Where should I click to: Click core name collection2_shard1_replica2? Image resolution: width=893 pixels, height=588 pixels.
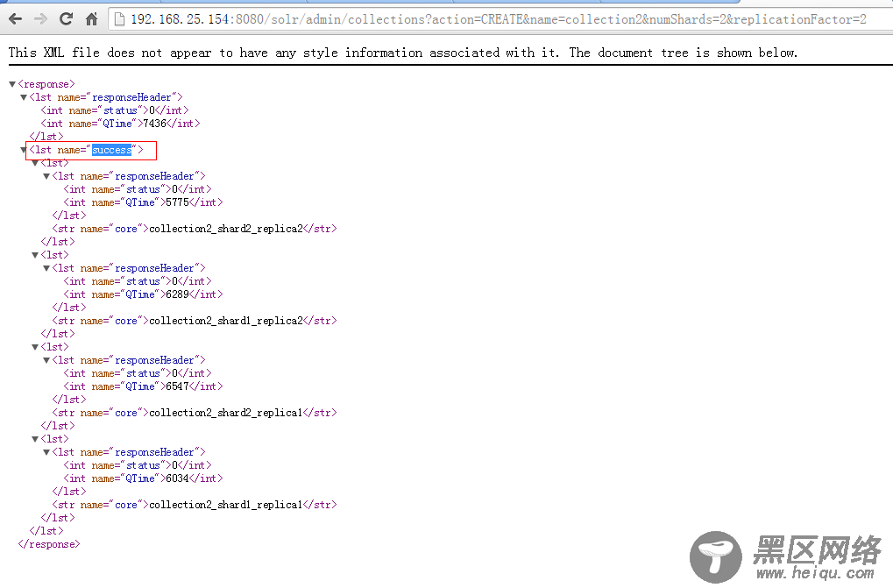click(226, 321)
